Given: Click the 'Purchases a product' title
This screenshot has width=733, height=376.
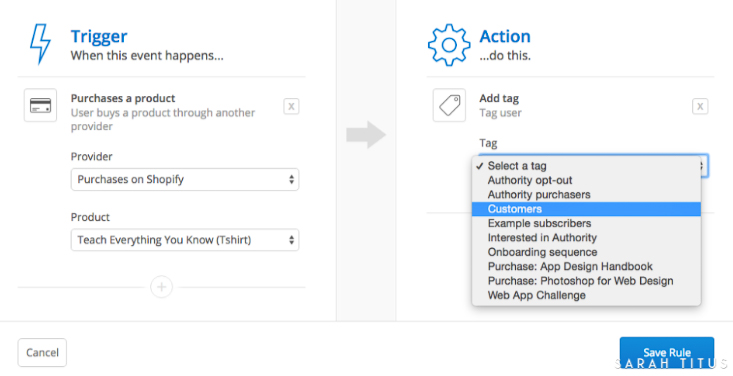Looking at the screenshot, I should coord(123,98).
